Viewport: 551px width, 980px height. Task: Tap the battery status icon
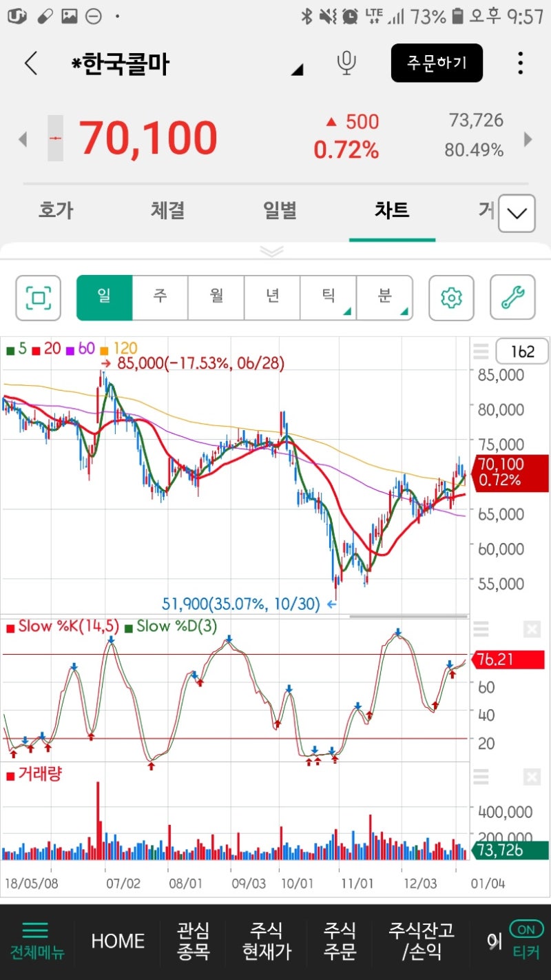pyautogui.click(x=458, y=16)
